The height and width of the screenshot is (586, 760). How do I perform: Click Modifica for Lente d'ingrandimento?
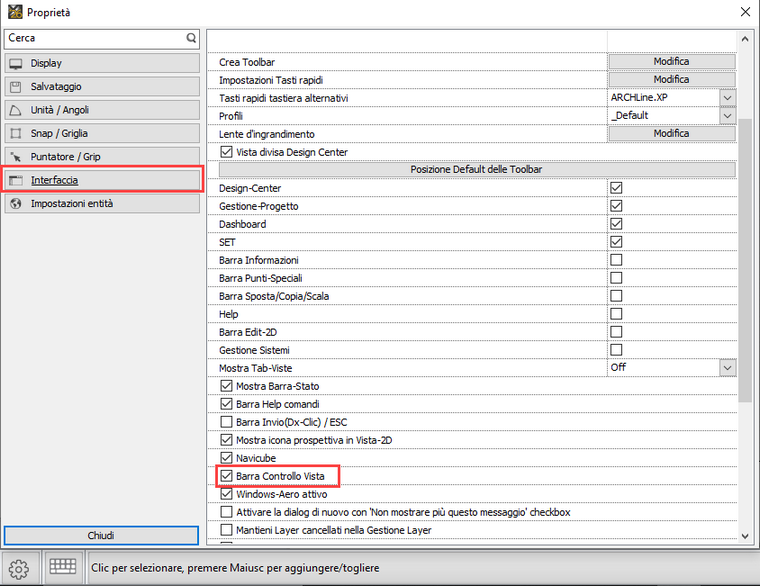[x=671, y=133]
